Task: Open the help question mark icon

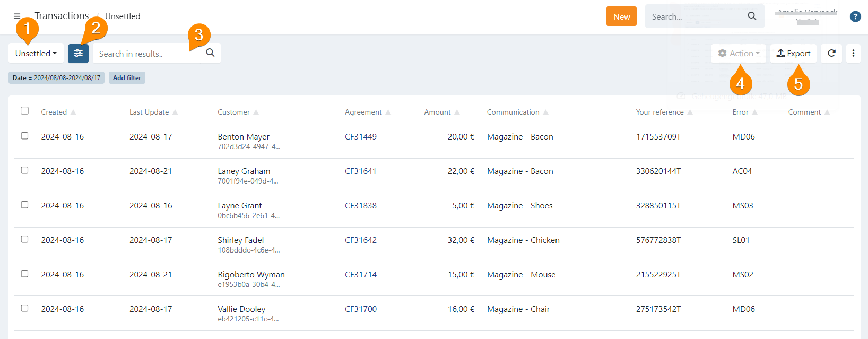Action: [855, 16]
